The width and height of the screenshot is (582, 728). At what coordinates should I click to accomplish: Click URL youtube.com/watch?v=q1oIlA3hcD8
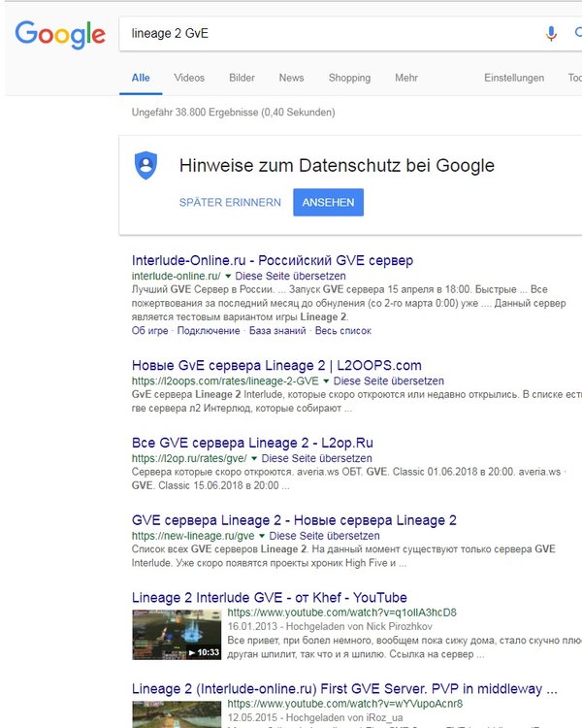[x=342, y=612]
